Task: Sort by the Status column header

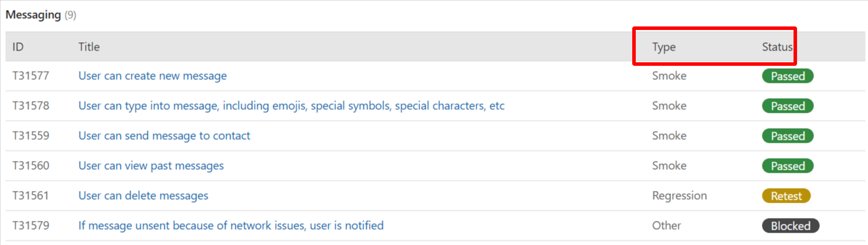Action: (x=777, y=47)
